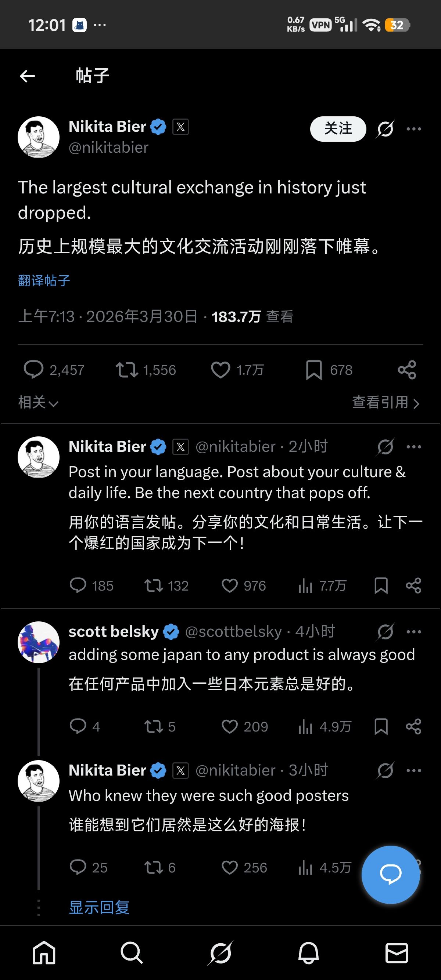Open 查看引用 quotes list

pyautogui.click(x=386, y=403)
